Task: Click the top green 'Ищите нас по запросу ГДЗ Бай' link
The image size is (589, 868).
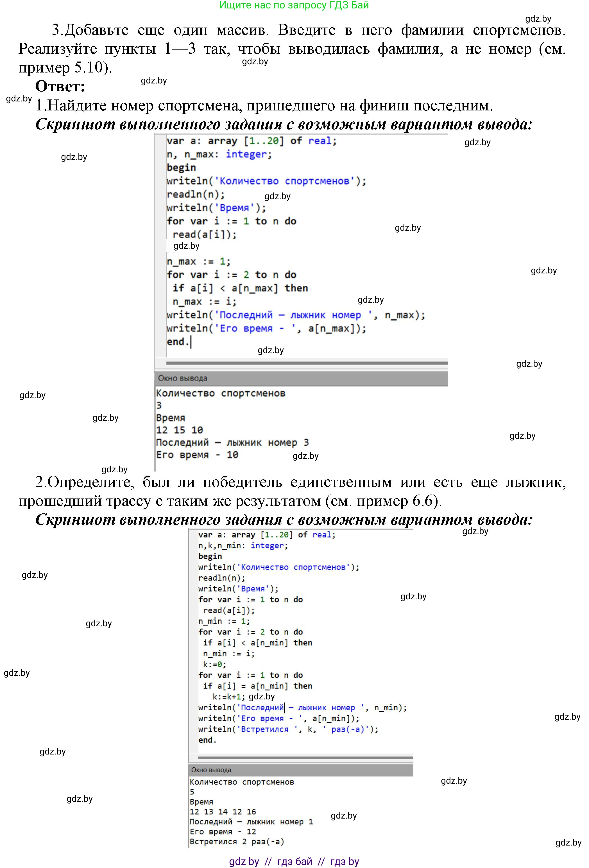Action: click(294, 5)
